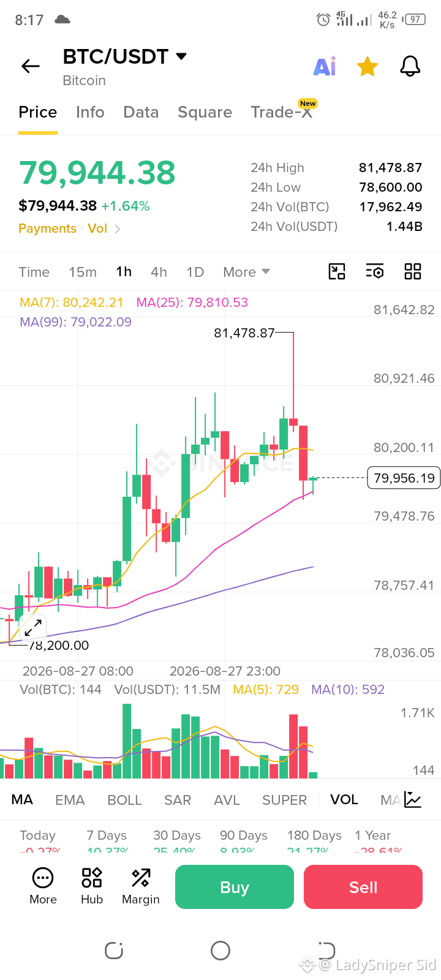Toggle the EMA indicator
441x980 pixels.
70,800
